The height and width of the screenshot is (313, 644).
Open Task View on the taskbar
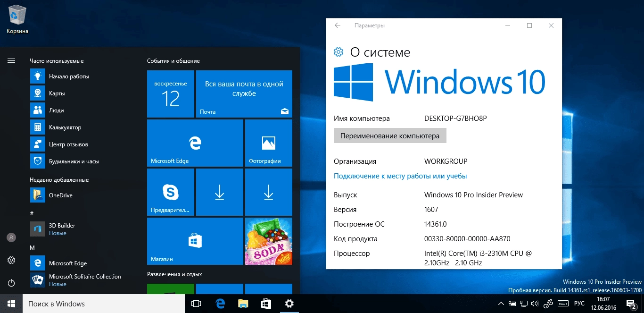pyautogui.click(x=196, y=304)
